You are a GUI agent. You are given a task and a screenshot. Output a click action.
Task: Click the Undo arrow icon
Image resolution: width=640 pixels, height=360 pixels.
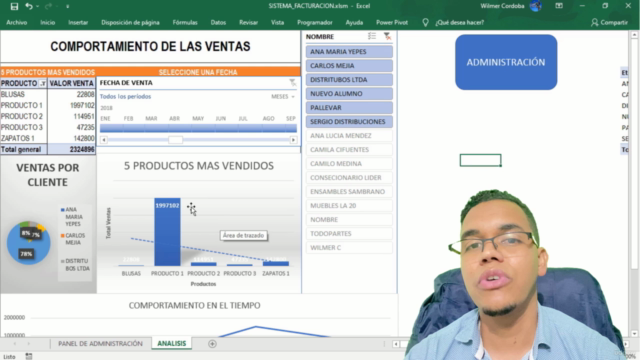[x=29, y=6]
